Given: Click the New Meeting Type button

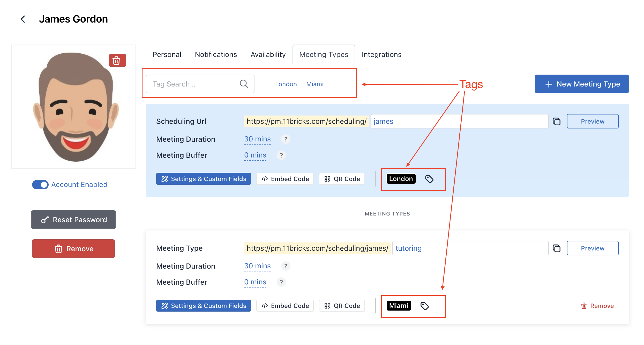Looking at the screenshot, I should 582,84.
